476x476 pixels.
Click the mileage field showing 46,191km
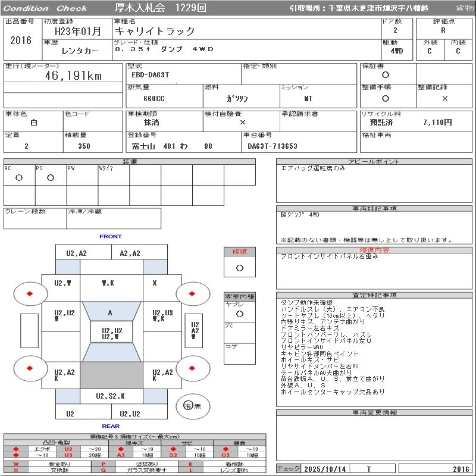tap(74, 76)
